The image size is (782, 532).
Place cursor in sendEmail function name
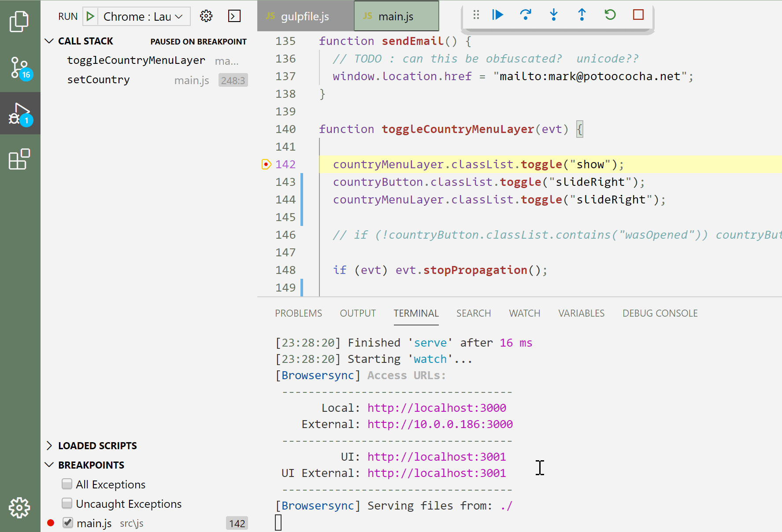pos(412,41)
